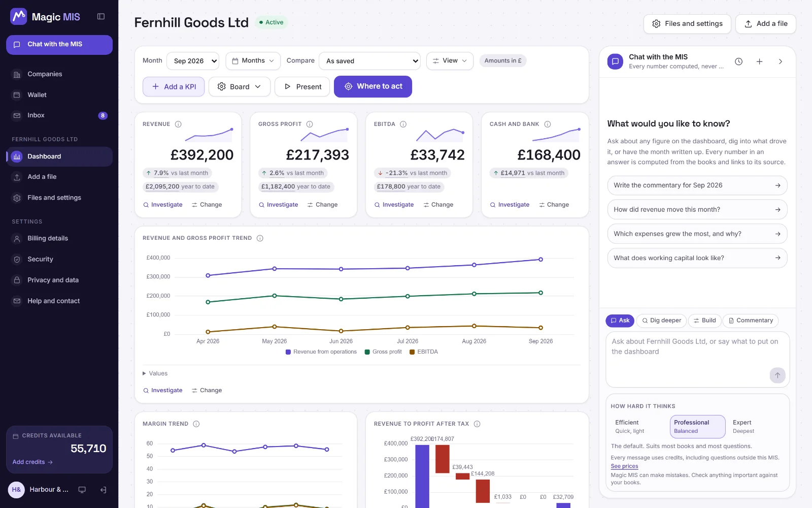812x508 pixels.
Task: Click EBITDA card info icon
Action: (x=403, y=124)
